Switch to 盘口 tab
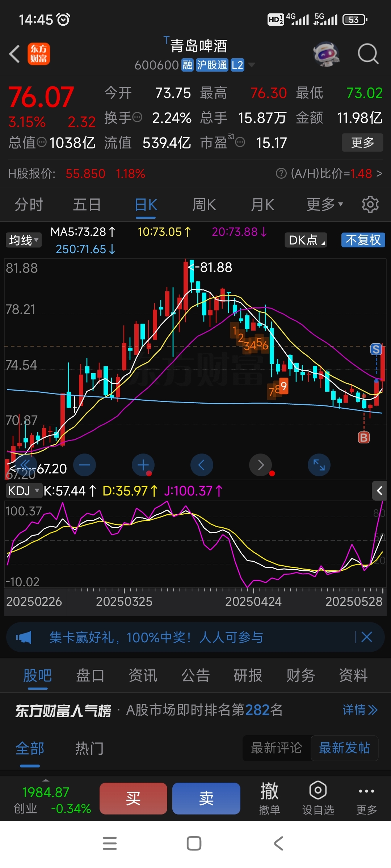 (x=90, y=676)
